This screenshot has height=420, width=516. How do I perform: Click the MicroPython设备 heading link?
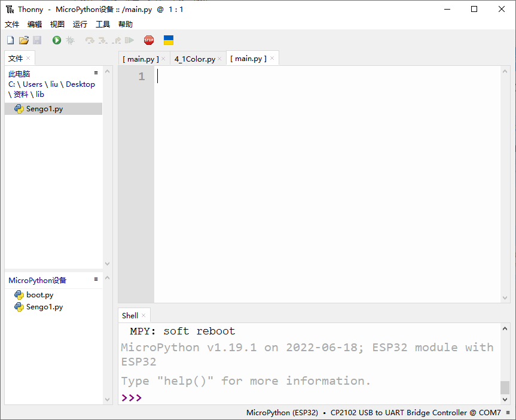[38, 281]
